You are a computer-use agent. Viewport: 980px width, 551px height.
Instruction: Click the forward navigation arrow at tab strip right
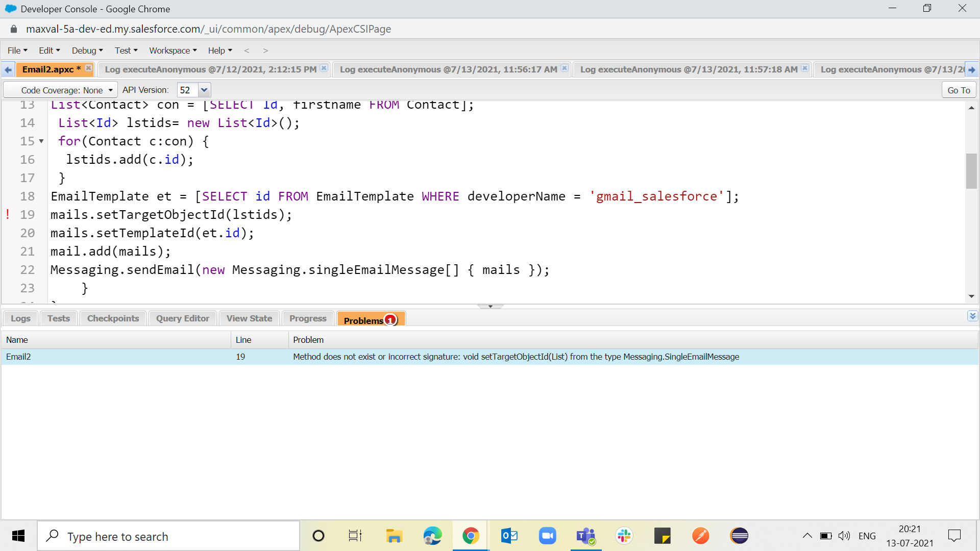972,69
